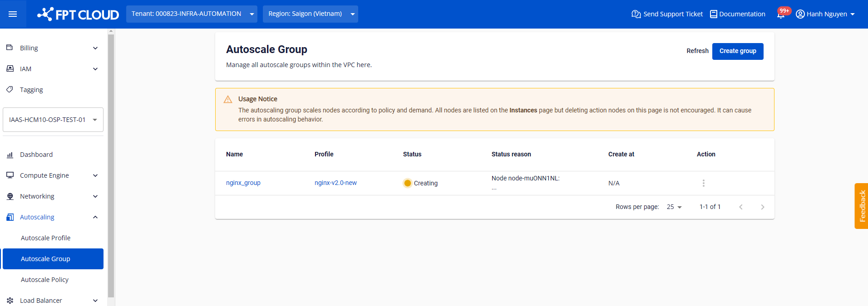Click the Create group button

[737, 51]
